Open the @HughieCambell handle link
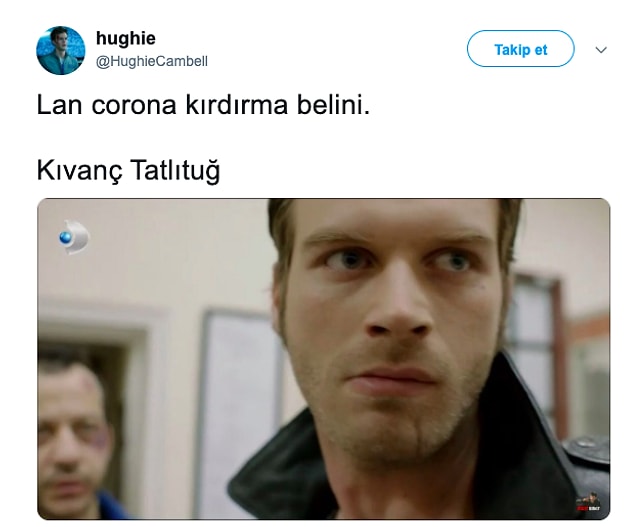This screenshot has width=635, height=527. coord(152,61)
